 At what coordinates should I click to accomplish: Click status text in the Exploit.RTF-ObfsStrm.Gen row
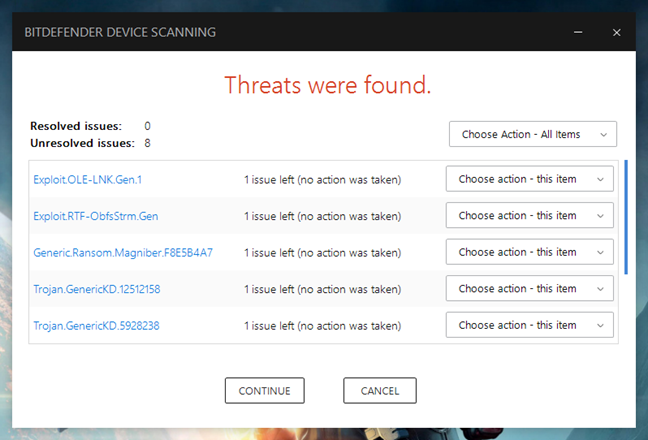(322, 216)
